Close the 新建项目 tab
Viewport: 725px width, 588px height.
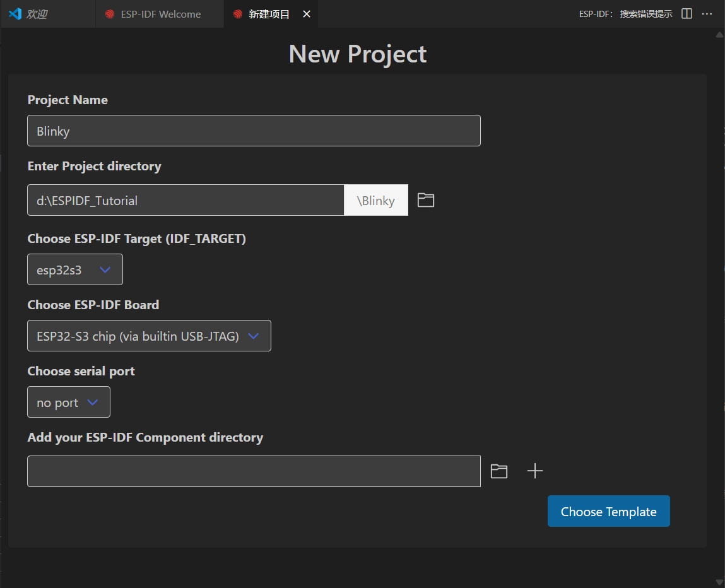click(x=307, y=14)
